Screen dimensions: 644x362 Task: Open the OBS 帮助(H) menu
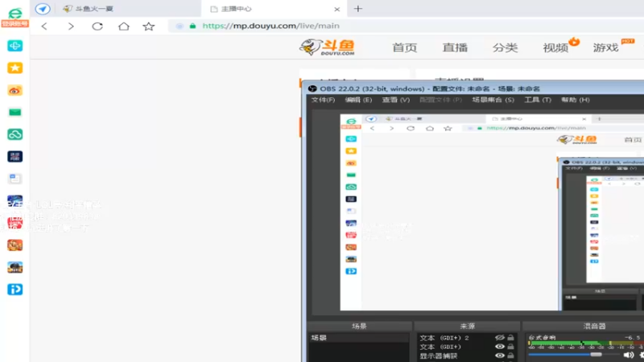pos(576,100)
